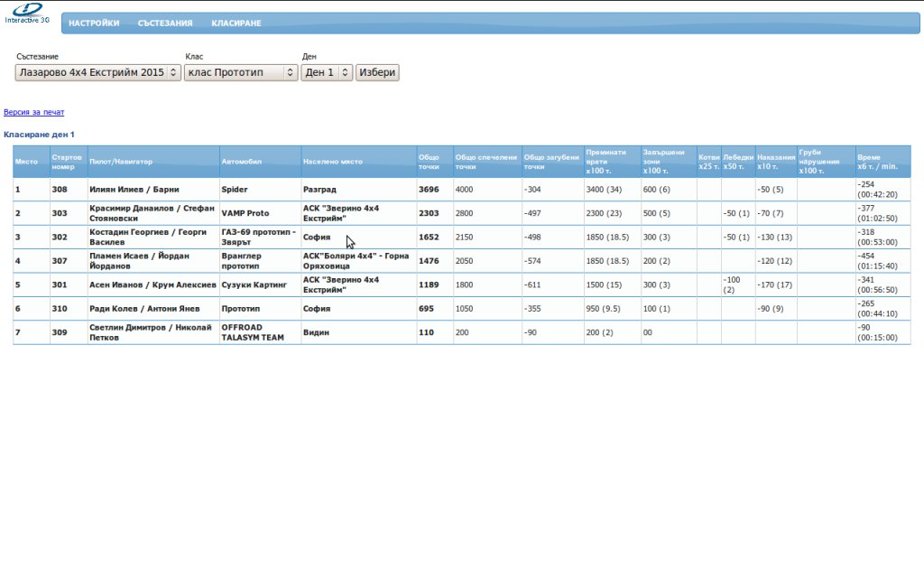Select pilot Светлин Димитров / Николай Петков
The height and width of the screenshot is (578, 924).
(151, 332)
